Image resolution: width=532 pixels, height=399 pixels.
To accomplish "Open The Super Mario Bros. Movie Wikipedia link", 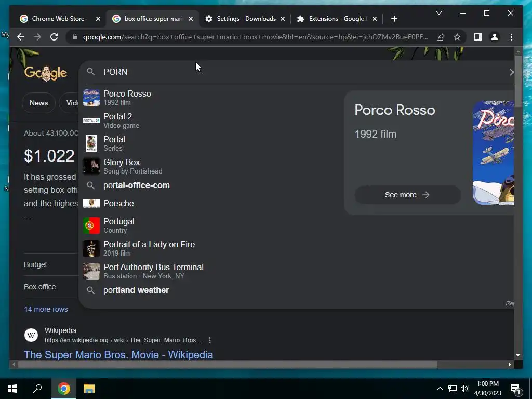I will (x=118, y=354).
